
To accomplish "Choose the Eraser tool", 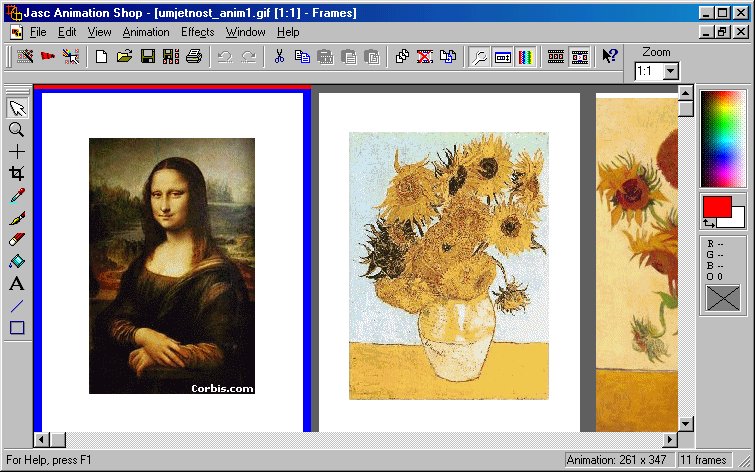I will (x=17, y=239).
